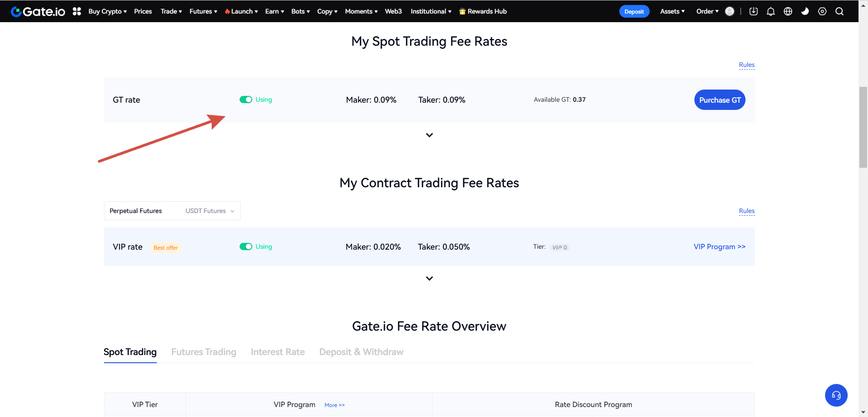Click the user profile avatar
Screen dimensions: 868x417
tap(730, 11)
